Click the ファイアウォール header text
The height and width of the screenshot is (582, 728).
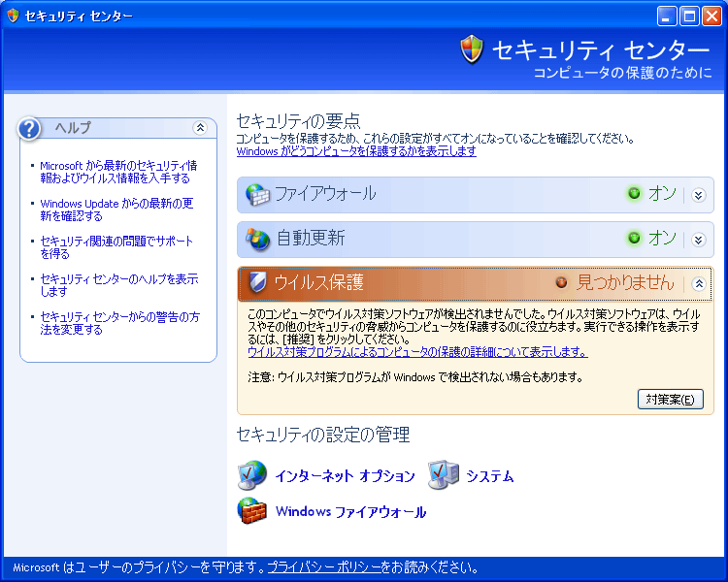325,194
